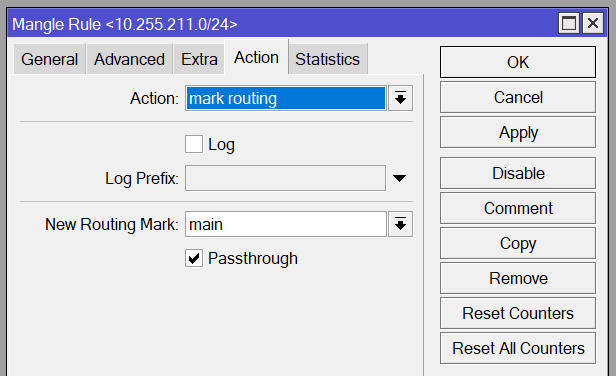
Task: Click Reset All Counters button
Action: coord(518,348)
